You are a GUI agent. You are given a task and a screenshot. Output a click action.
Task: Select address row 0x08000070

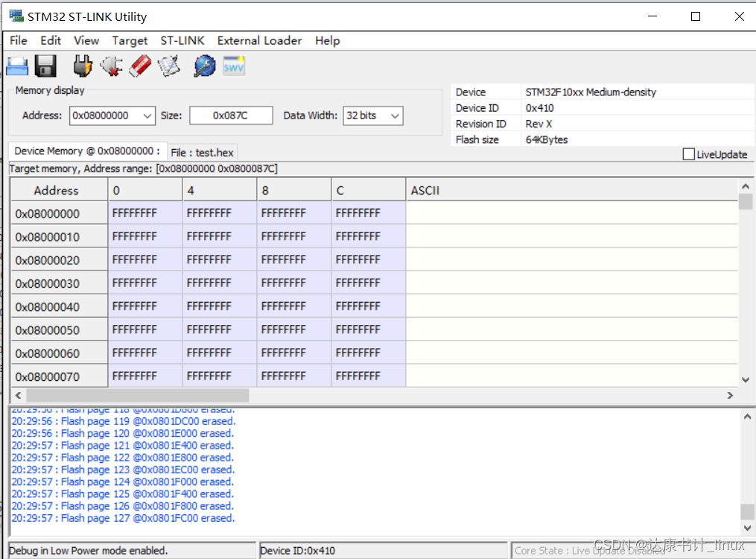(59, 376)
